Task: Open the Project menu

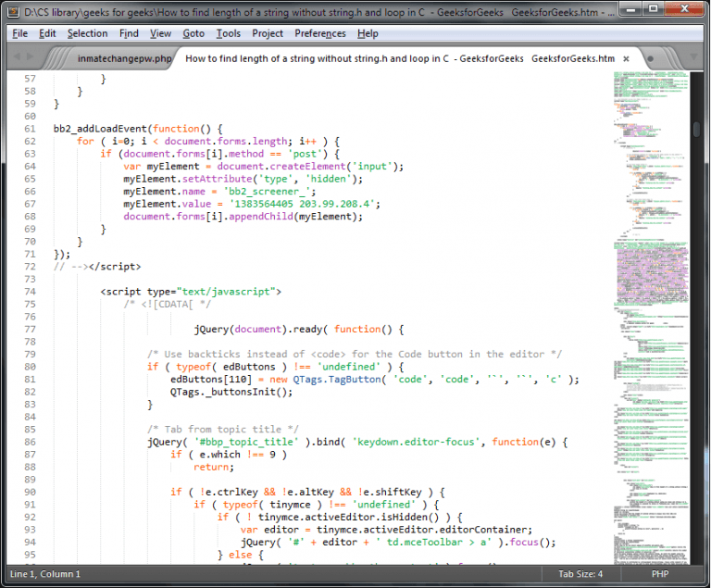Action: 268,33
